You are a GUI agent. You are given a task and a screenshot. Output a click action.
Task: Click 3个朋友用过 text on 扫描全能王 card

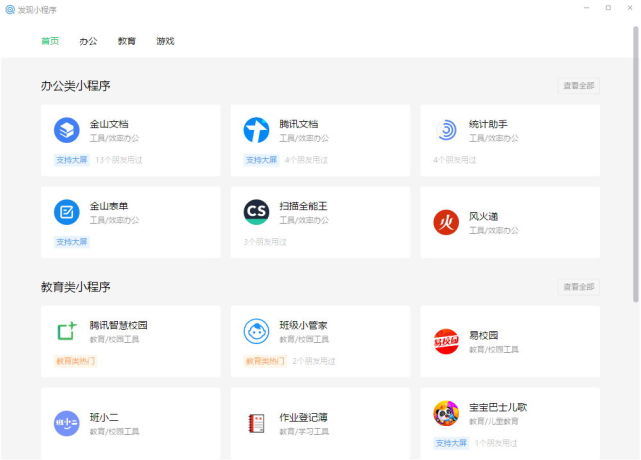point(265,242)
